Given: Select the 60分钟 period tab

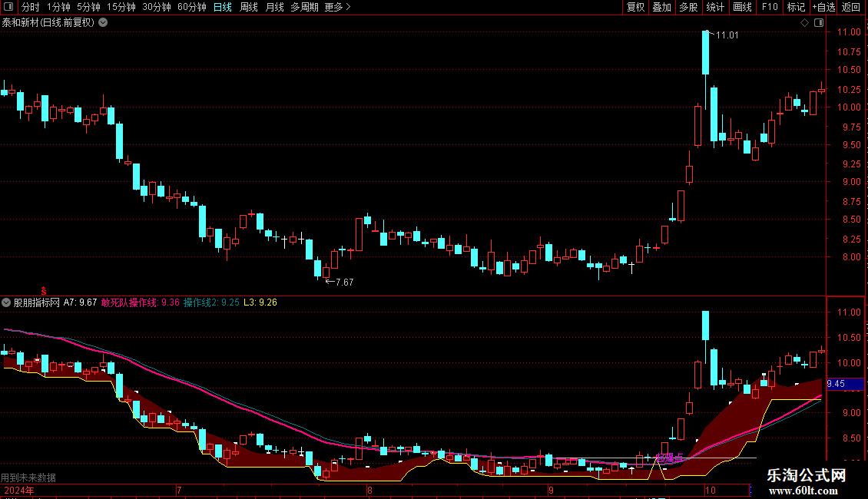Looking at the screenshot, I should 192,7.
